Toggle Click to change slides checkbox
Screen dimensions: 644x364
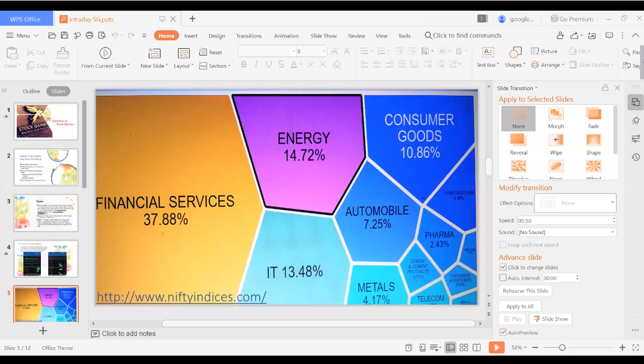pyautogui.click(x=503, y=267)
